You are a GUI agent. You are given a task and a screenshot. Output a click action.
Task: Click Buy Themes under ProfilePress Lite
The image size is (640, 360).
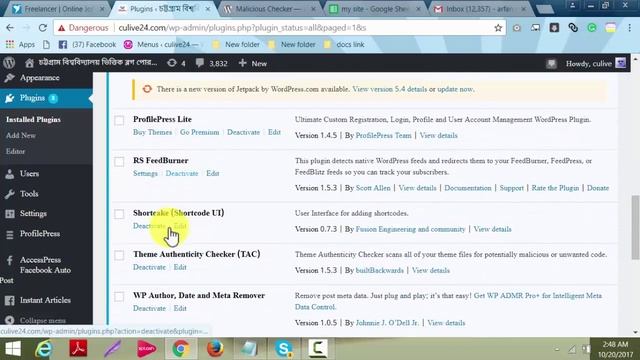(152, 132)
